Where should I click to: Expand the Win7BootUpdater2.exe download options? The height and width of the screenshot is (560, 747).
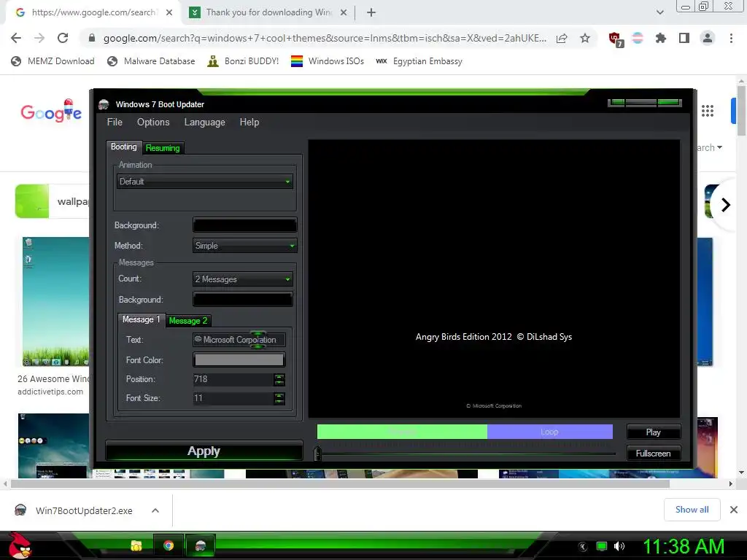click(155, 510)
